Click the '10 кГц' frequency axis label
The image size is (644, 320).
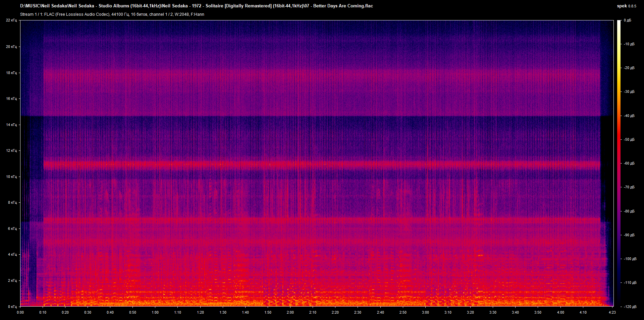[x=11, y=177]
